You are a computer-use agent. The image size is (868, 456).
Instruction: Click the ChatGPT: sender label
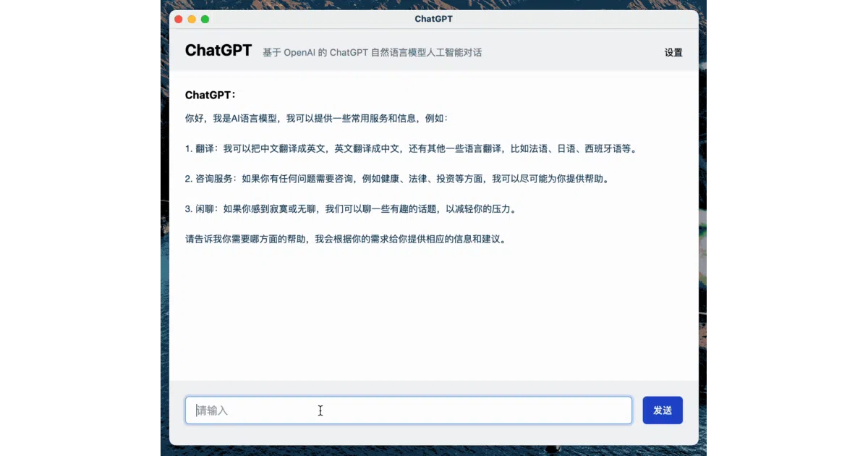(210, 95)
